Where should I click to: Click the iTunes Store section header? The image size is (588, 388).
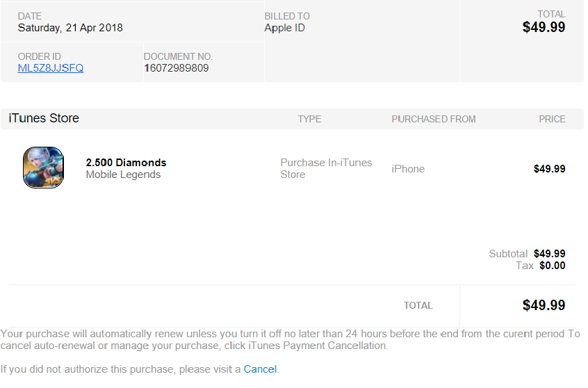click(x=44, y=118)
